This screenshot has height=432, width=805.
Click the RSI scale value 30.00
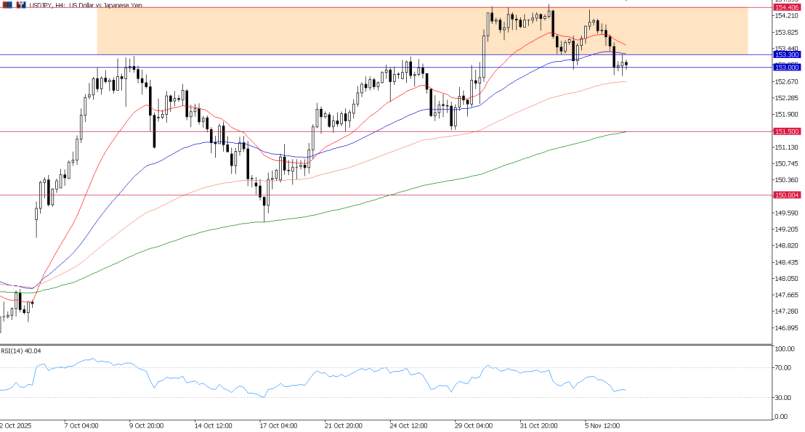pyautogui.click(x=785, y=398)
